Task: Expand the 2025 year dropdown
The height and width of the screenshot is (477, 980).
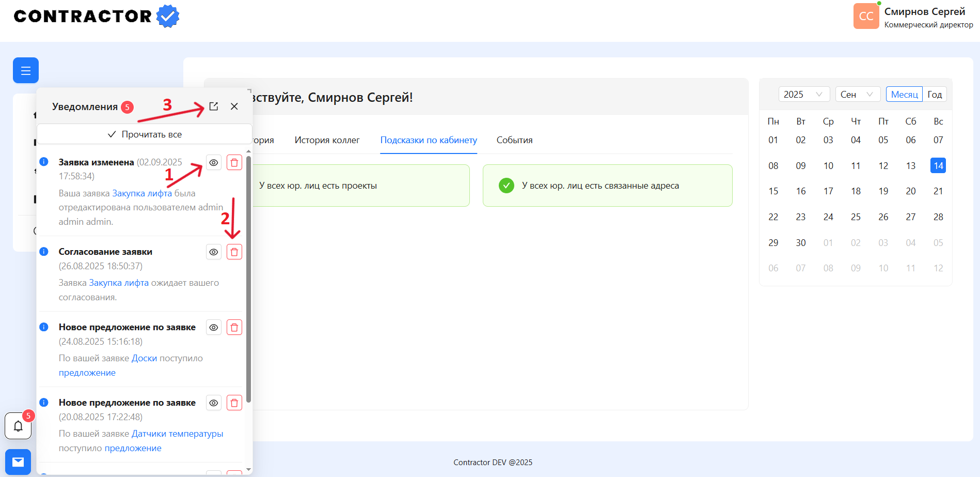Action: click(x=803, y=95)
